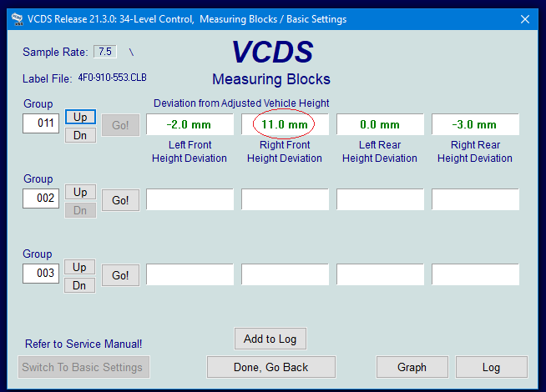Image resolution: width=546 pixels, height=392 pixels.
Task: Click Done, Go Back button
Action: [x=270, y=367]
